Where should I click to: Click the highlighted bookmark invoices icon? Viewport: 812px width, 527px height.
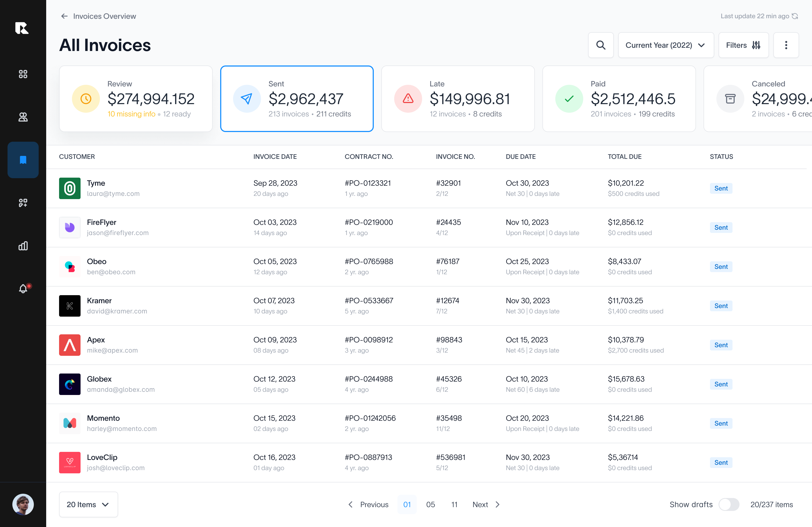click(x=23, y=160)
